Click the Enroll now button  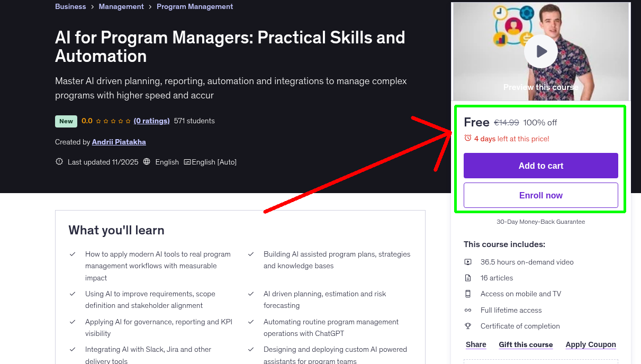(x=540, y=195)
